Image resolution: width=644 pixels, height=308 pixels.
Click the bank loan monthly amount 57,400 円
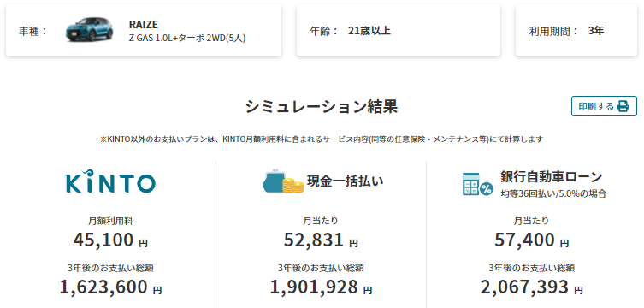[x=531, y=240]
